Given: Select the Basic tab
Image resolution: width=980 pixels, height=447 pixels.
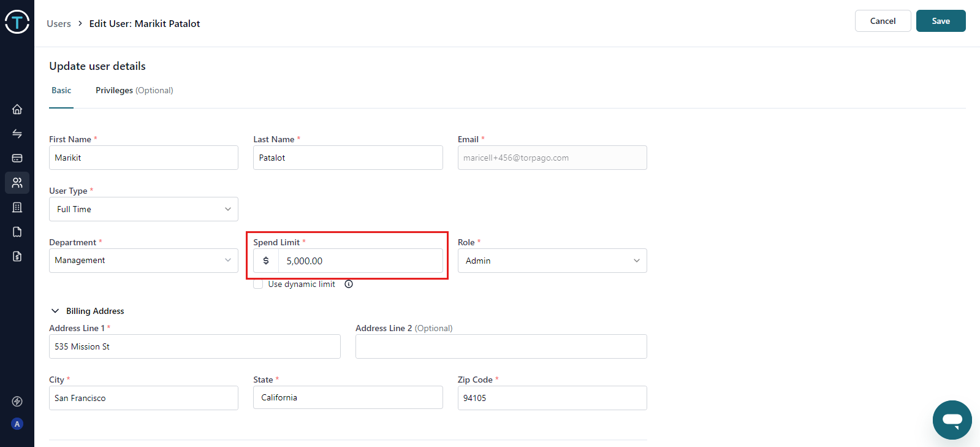Looking at the screenshot, I should pos(61,90).
